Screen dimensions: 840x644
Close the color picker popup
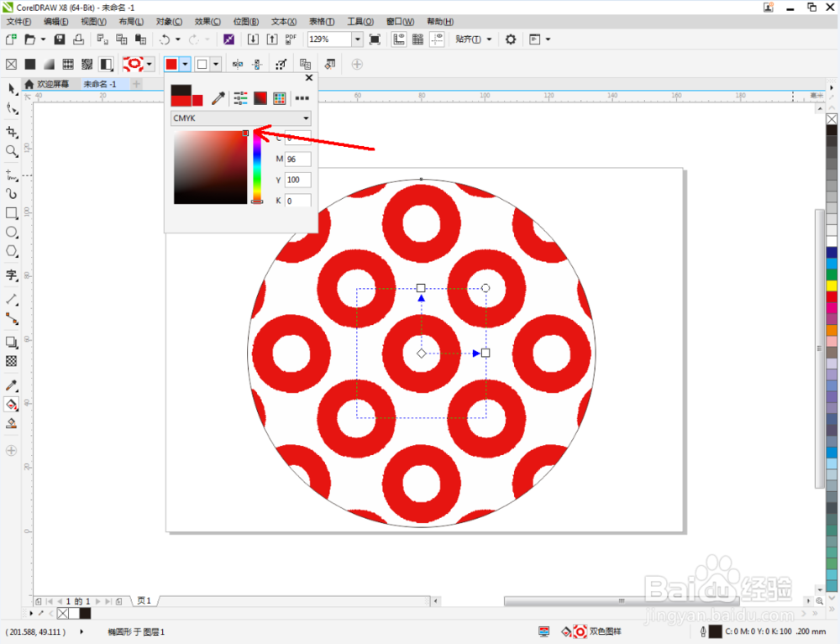tap(309, 77)
